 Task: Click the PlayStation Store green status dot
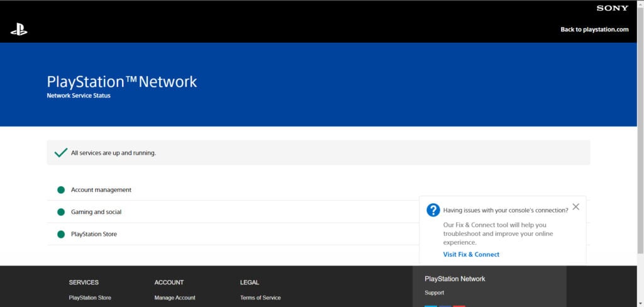[x=61, y=234]
